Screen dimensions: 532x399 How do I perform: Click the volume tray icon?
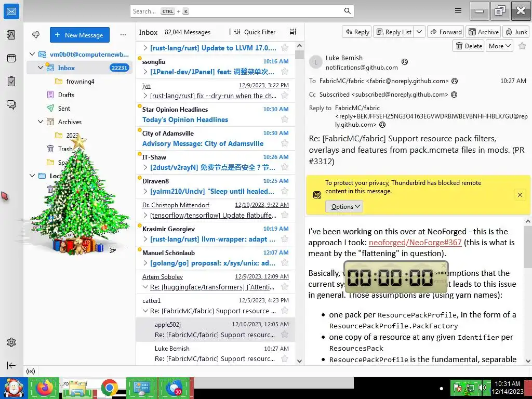482,388
